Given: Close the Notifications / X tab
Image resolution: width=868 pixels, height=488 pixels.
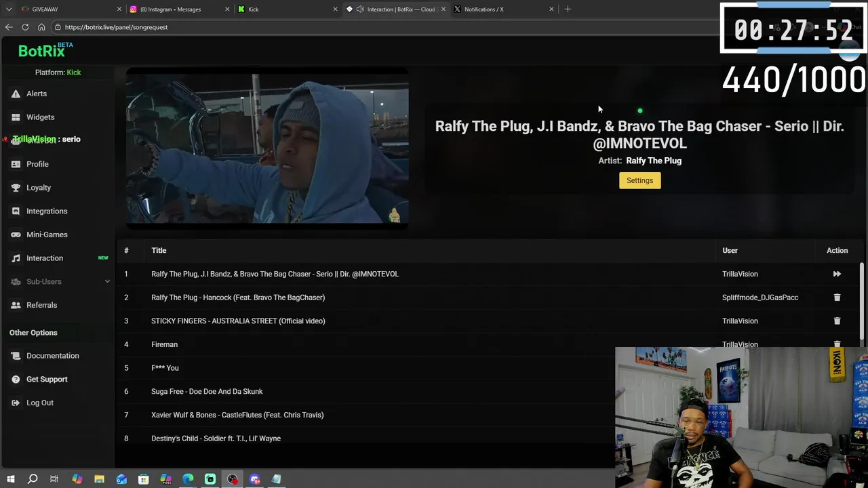Looking at the screenshot, I should pyautogui.click(x=551, y=9).
